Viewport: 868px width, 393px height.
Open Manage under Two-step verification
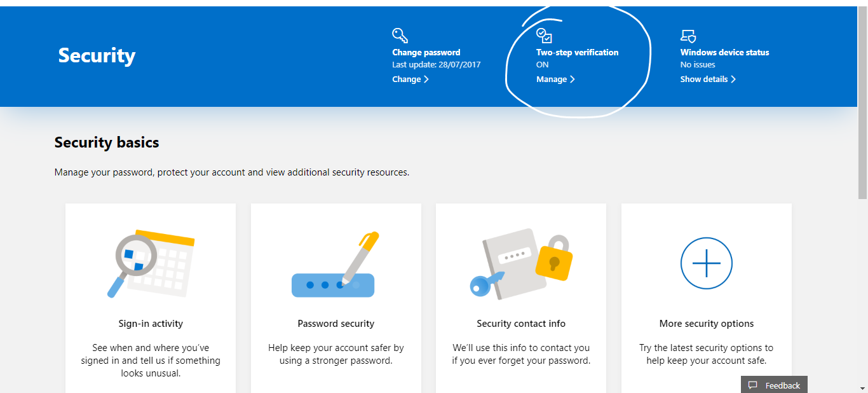pos(555,79)
